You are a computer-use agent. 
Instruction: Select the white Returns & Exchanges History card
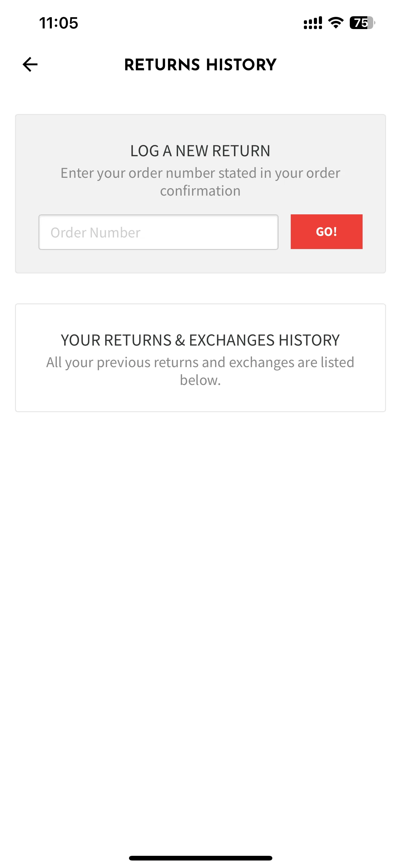tap(200, 358)
